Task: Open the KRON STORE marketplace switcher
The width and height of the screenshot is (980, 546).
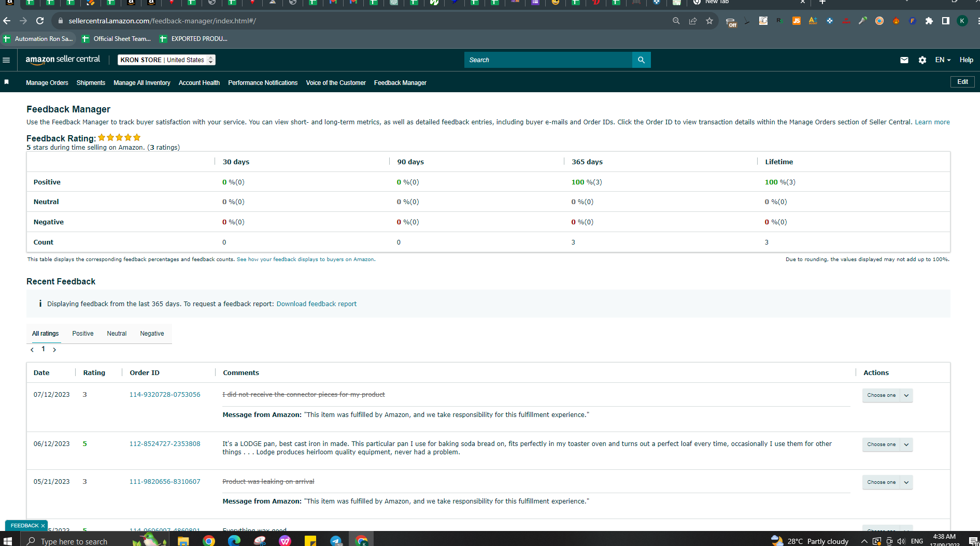Action: click(x=166, y=60)
